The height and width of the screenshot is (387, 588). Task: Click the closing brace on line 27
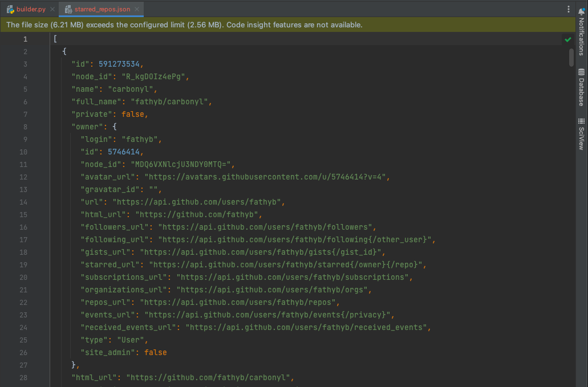[x=74, y=365]
